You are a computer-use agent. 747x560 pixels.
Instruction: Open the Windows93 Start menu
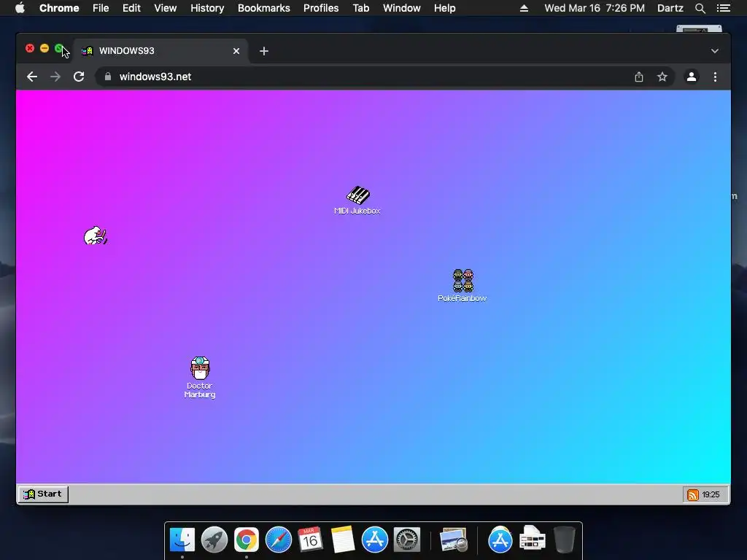[x=43, y=494]
